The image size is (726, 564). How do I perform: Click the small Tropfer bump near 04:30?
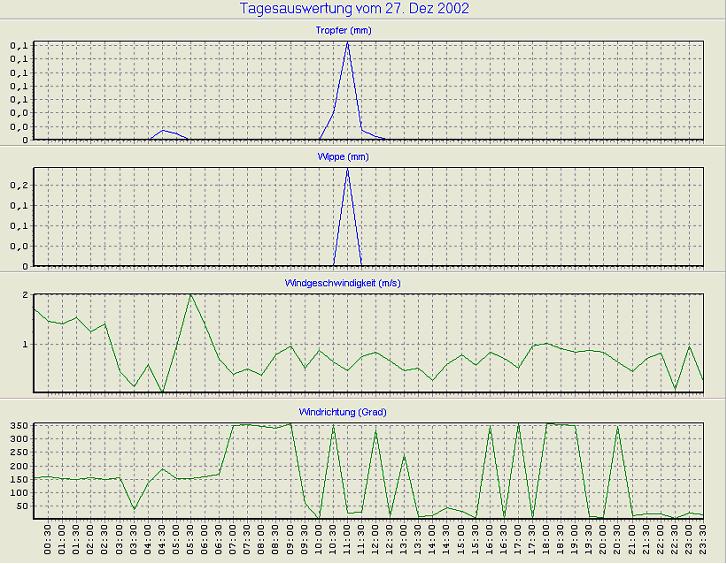coord(163,130)
